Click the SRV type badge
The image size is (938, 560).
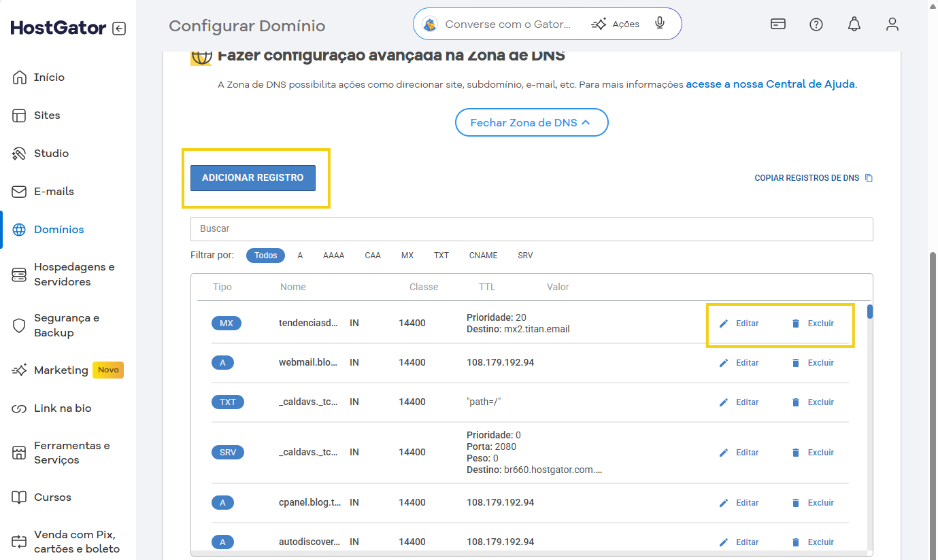tap(228, 453)
